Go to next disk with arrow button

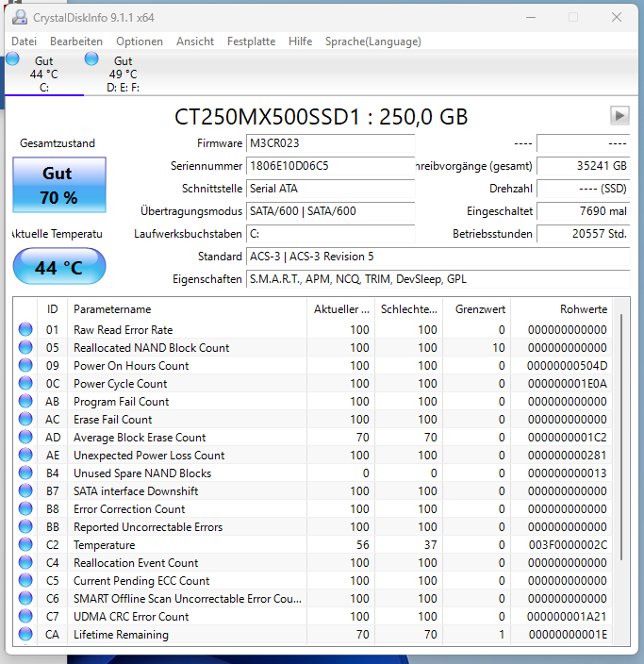[619, 116]
